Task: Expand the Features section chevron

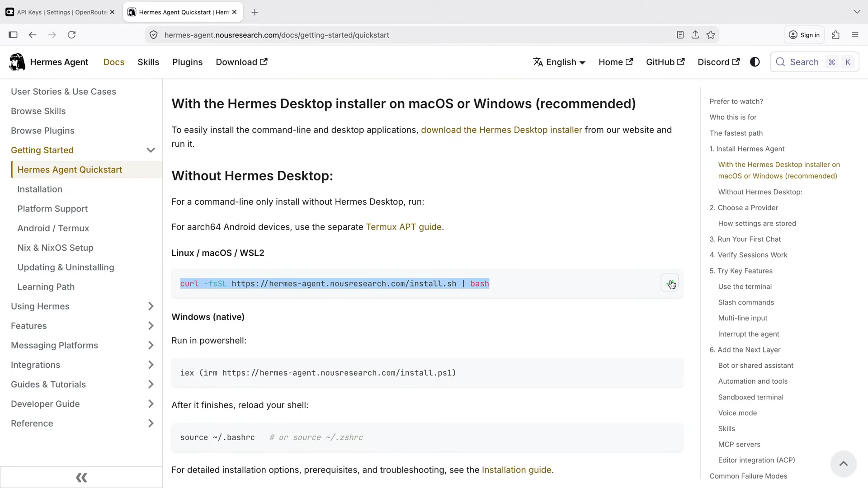Action: (151, 326)
